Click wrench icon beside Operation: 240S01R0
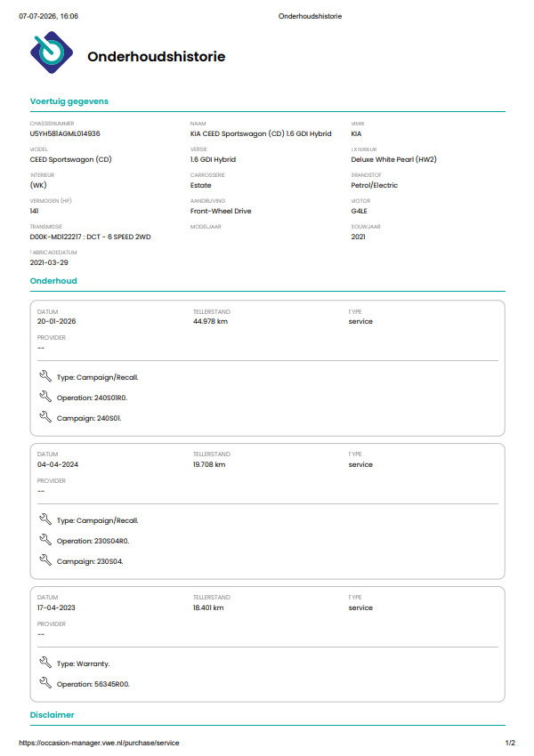 [x=45, y=397]
